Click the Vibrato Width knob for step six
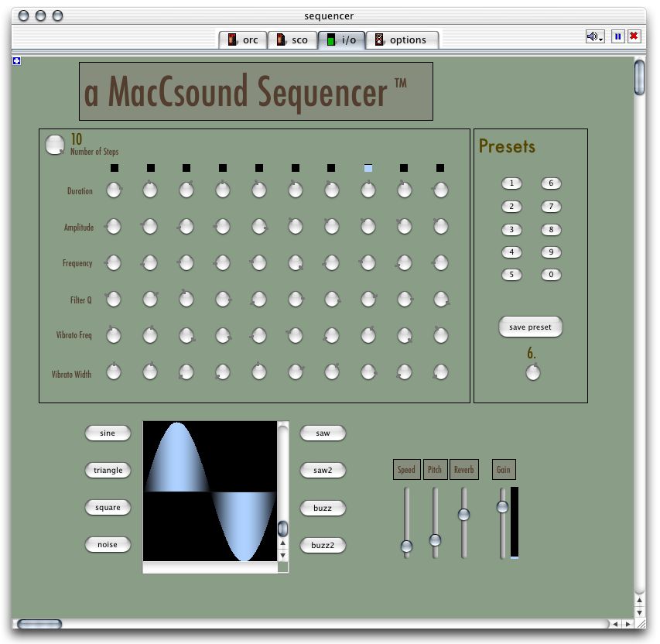Screen dimensions: 660x644 296,372
